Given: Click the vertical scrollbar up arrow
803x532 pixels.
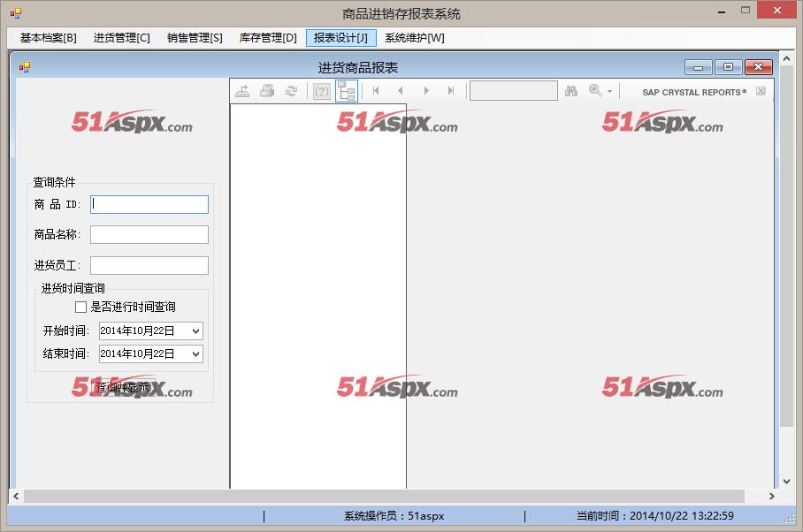Looking at the screenshot, I should point(786,58).
